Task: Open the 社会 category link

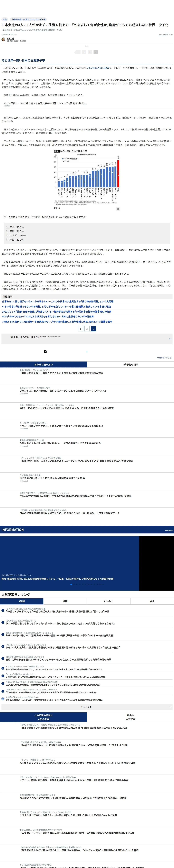Action: tap(5, 20)
